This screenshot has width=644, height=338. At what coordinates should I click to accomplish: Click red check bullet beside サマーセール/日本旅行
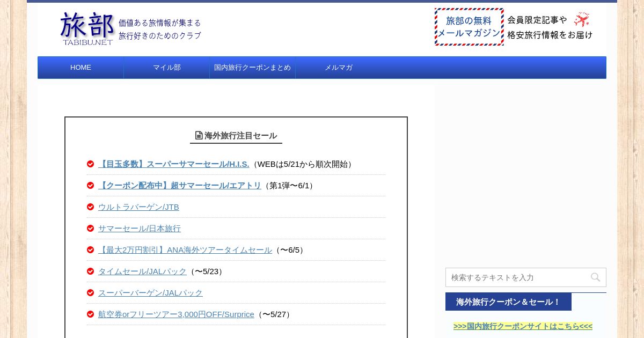(90, 229)
